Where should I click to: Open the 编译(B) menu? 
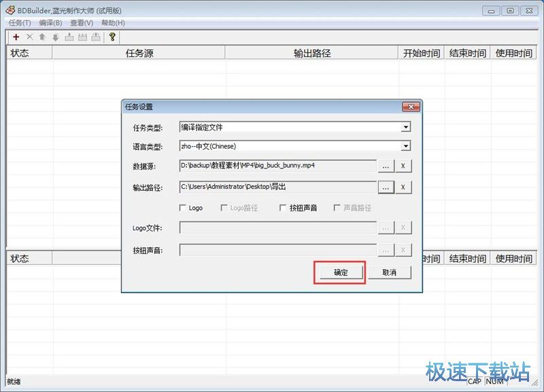50,23
